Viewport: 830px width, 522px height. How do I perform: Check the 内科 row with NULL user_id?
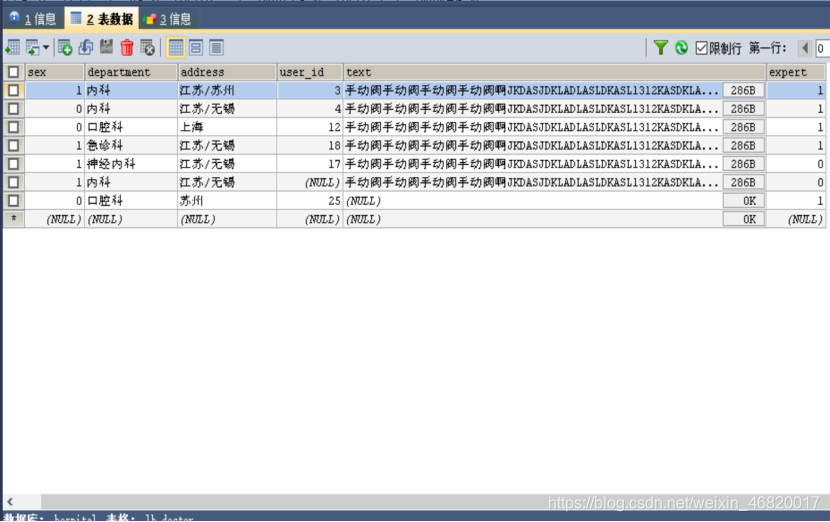click(x=14, y=182)
